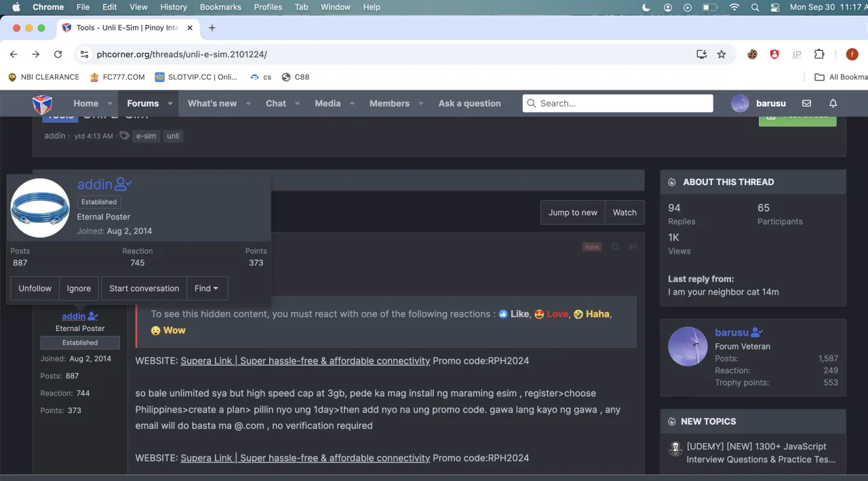Click the Wi-Fi status icon
This screenshot has width=868, height=481.
[x=734, y=7]
